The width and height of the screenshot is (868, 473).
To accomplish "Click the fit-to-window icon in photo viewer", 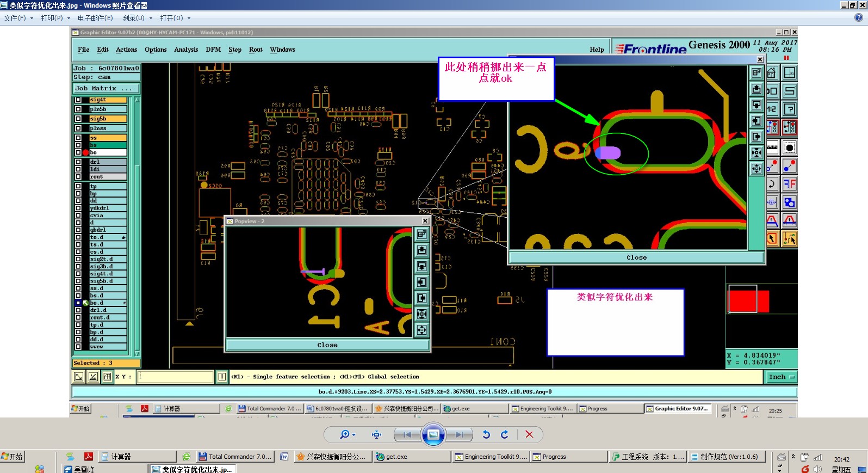I will pyautogui.click(x=376, y=434).
